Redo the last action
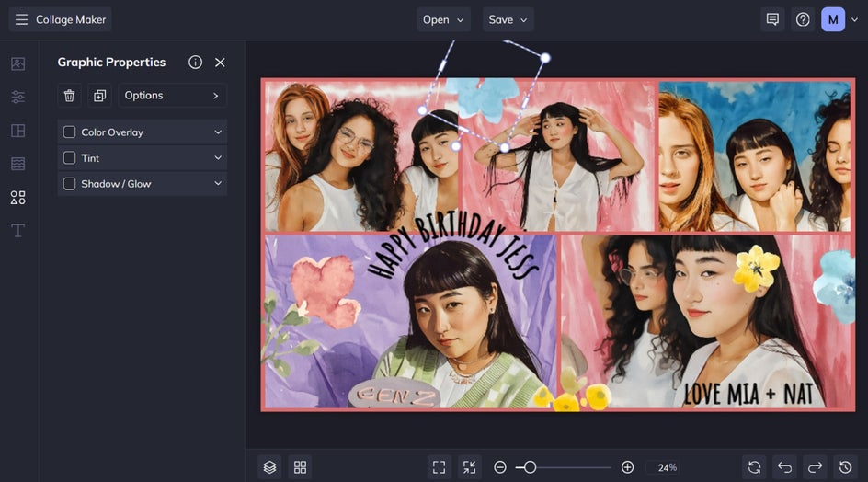 tap(815, 467)
